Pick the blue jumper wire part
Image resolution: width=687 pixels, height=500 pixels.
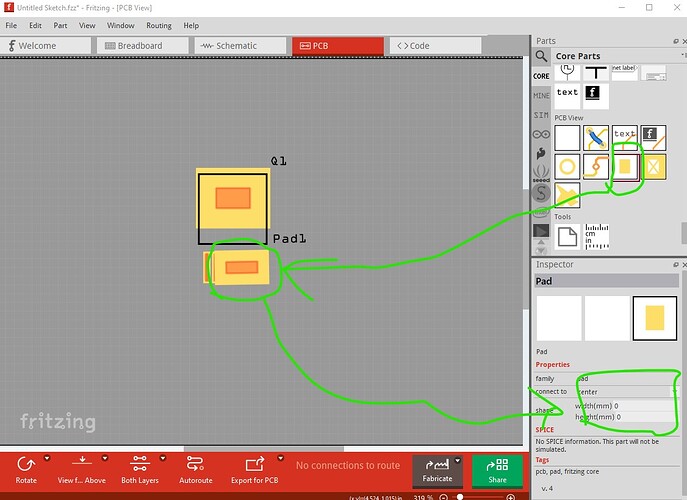tap(596, 138)
